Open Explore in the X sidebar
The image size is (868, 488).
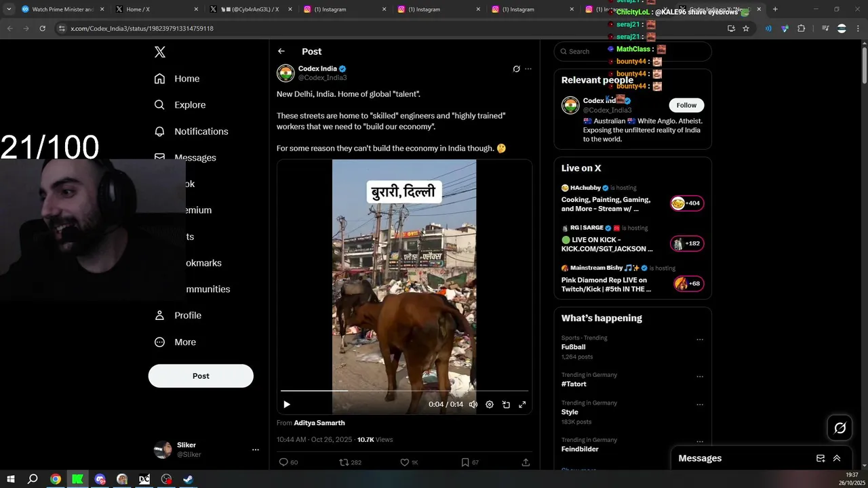pos(180,105)
